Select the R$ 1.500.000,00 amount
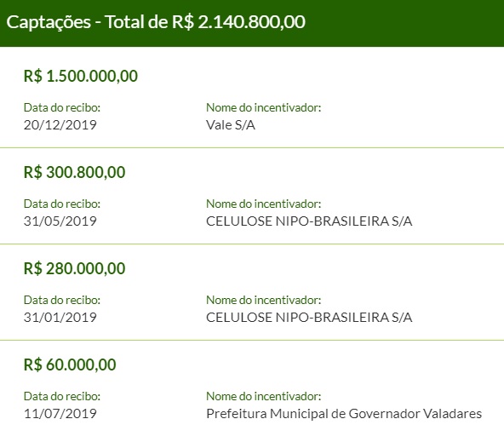 81,77
